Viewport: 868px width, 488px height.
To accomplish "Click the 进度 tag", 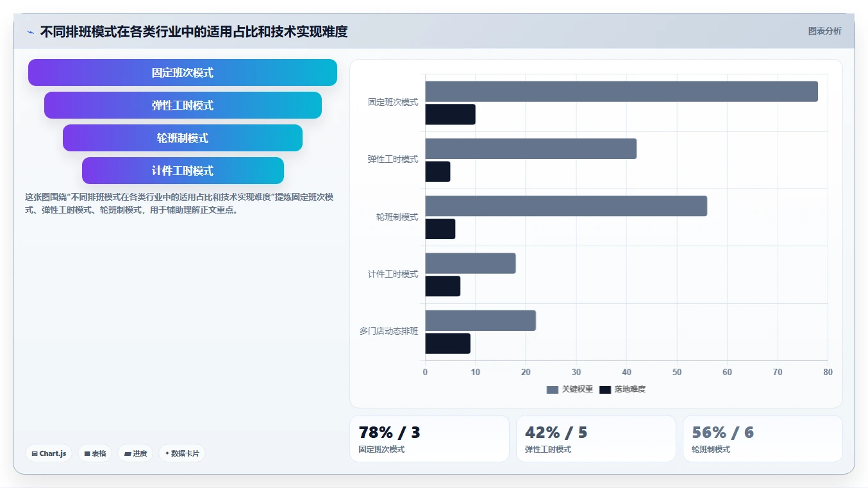I will pos(135,453).
